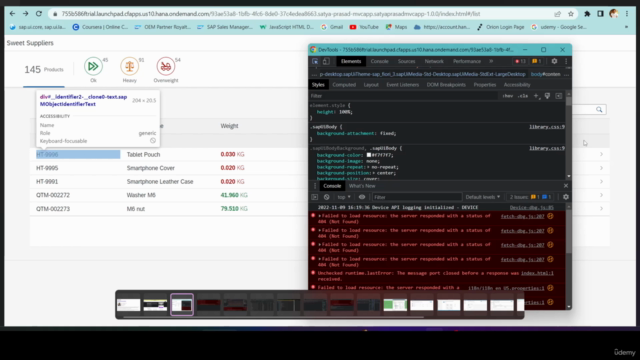Open the index.html:1 console link
640x360 pixels.
[537, 273]
